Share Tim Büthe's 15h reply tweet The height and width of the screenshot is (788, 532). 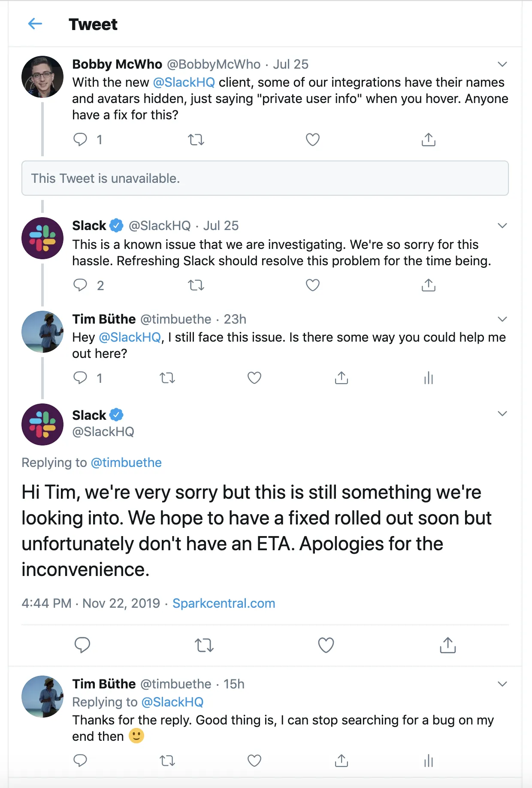click(341, 761)
